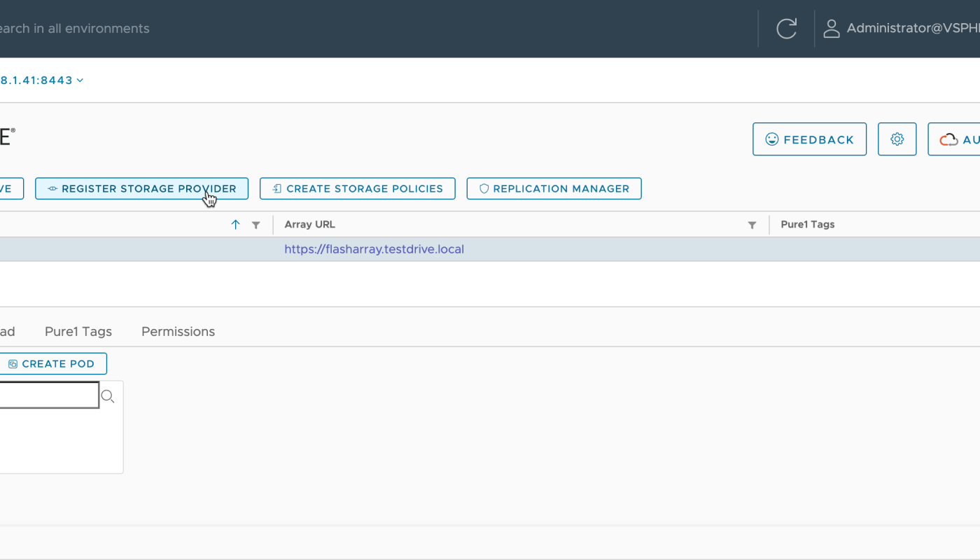Click the refresh icon in the top bar
Viewport: 980px width, 560px height.
(x=786, y=29)
